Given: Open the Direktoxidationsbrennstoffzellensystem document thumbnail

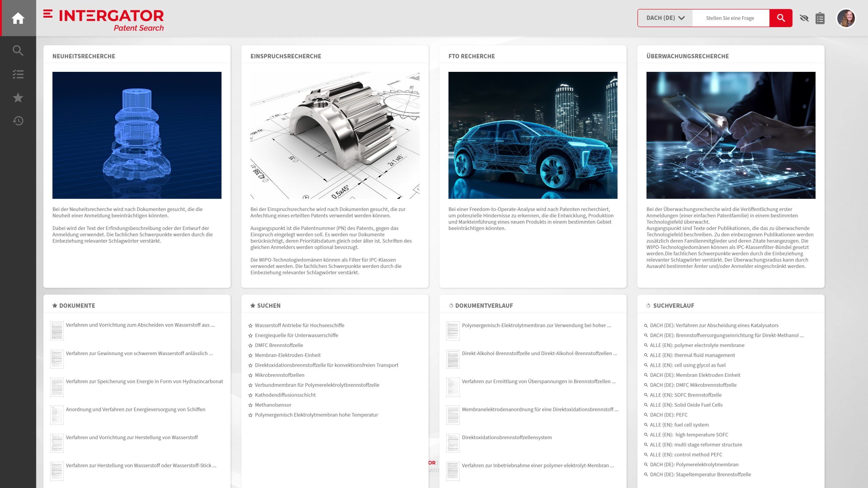Looking at the screenshot, I should pos(453,443).
